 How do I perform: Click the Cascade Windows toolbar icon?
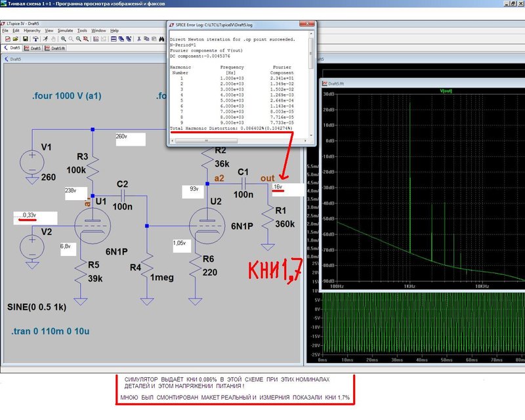point(121,39)
